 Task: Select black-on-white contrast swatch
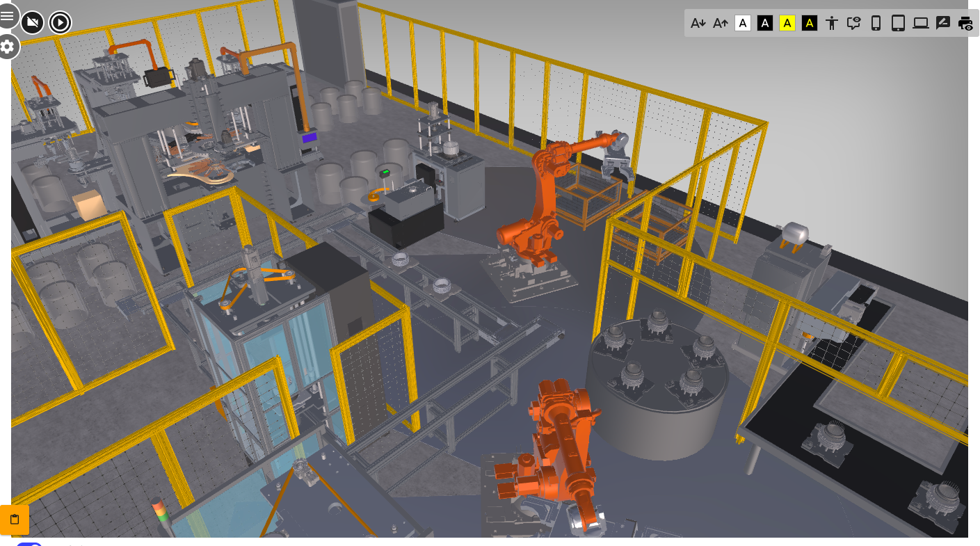coord(743,23)
